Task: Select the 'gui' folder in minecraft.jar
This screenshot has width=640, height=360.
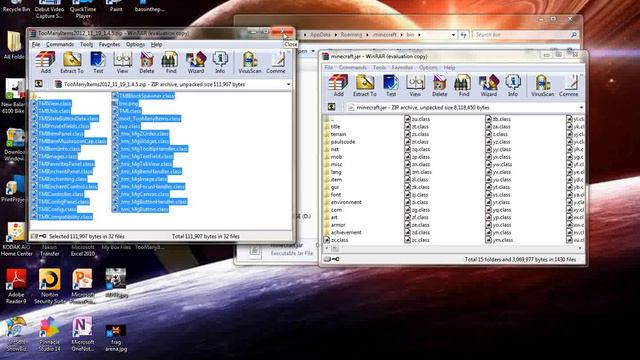Action: [331, 187]
